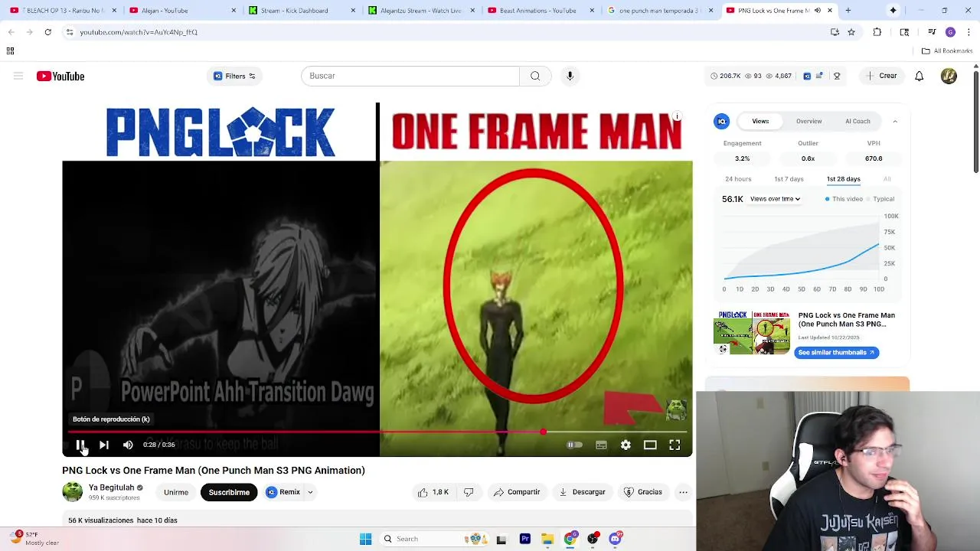
Task: Open File Explorer from the taskbar
Action: pyautogui.click(x=547, y=539)
